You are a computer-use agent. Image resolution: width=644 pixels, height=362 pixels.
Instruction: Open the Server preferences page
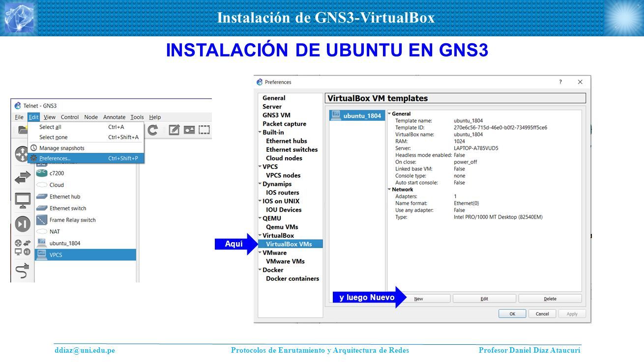272,107
